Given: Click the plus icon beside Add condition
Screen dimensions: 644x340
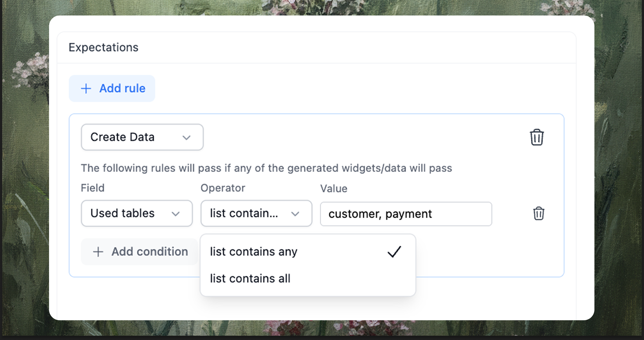Looking at the screenshot, I should [98, 252].
